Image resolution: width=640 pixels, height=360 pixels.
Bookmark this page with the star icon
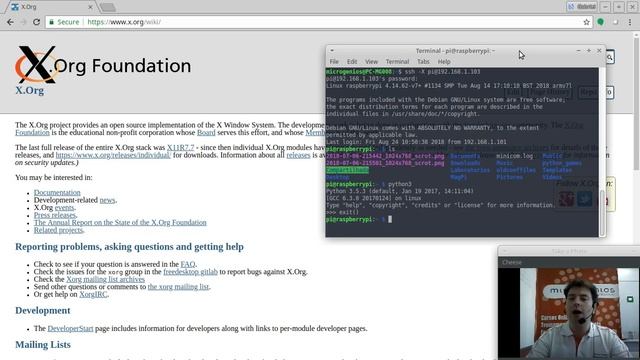click(x=587, y=22)
